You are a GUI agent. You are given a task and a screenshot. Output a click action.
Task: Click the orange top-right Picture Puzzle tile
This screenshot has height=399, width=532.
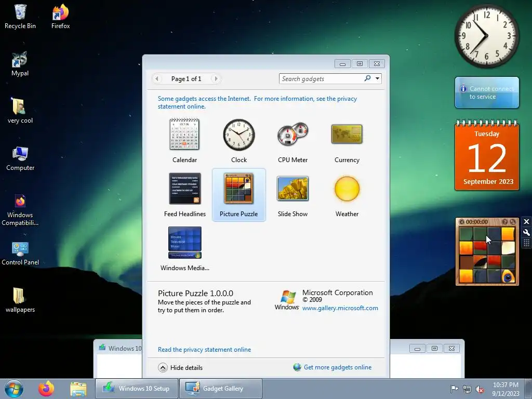(x=508, y=234)
